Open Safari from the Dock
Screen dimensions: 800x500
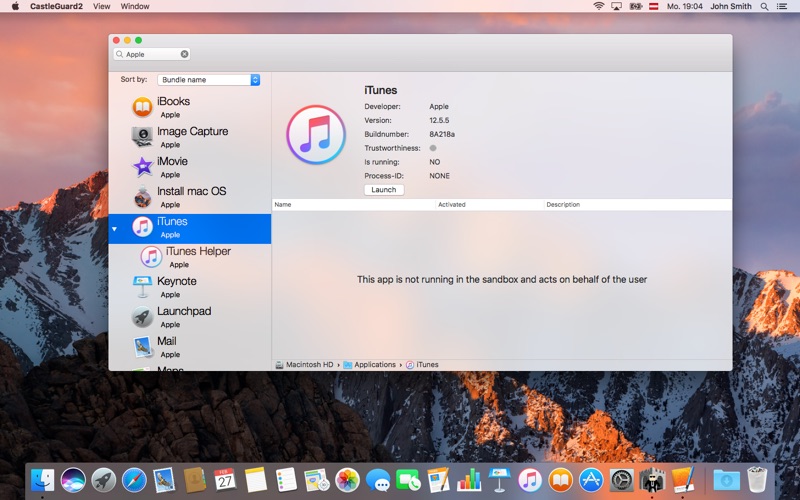point(134,480)
